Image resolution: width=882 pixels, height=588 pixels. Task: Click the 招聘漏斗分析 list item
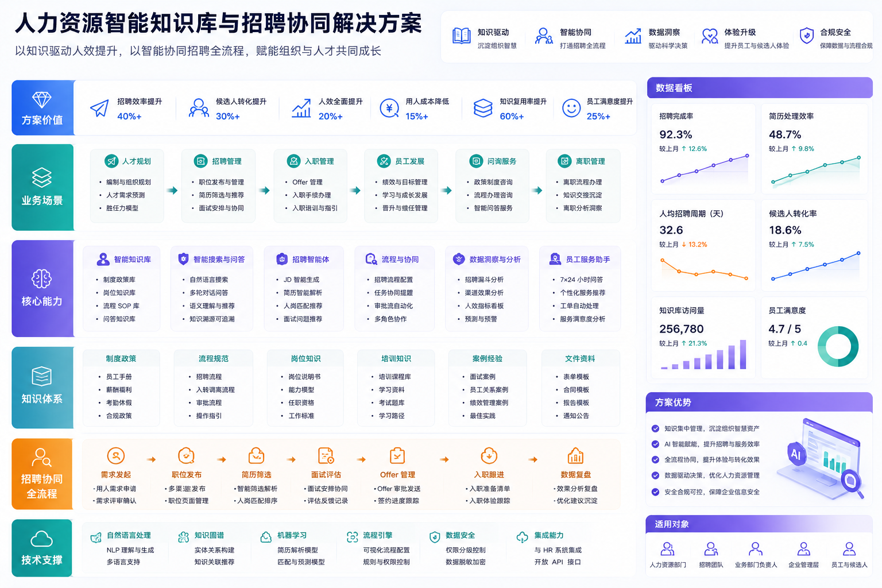click(x=484, y=280)
